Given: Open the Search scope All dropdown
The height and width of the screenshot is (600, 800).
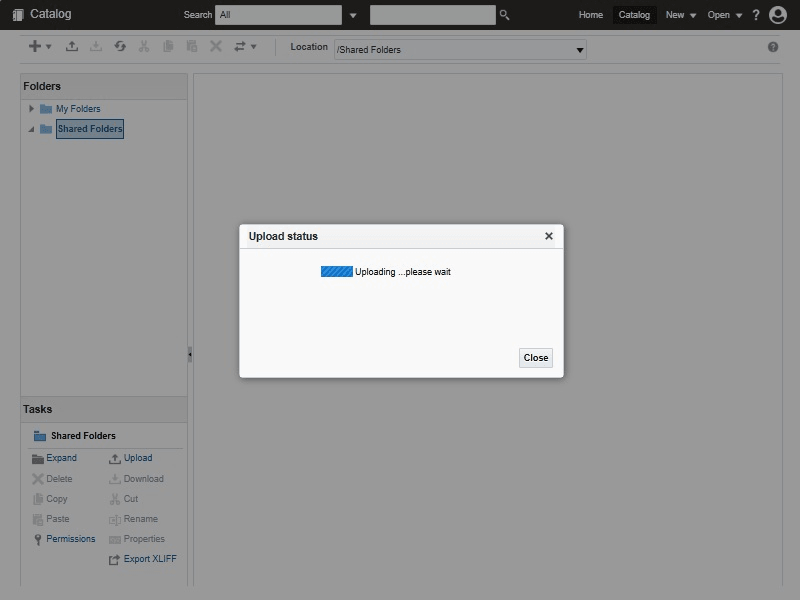Looking at the screenshot, I should pos(279,15).
